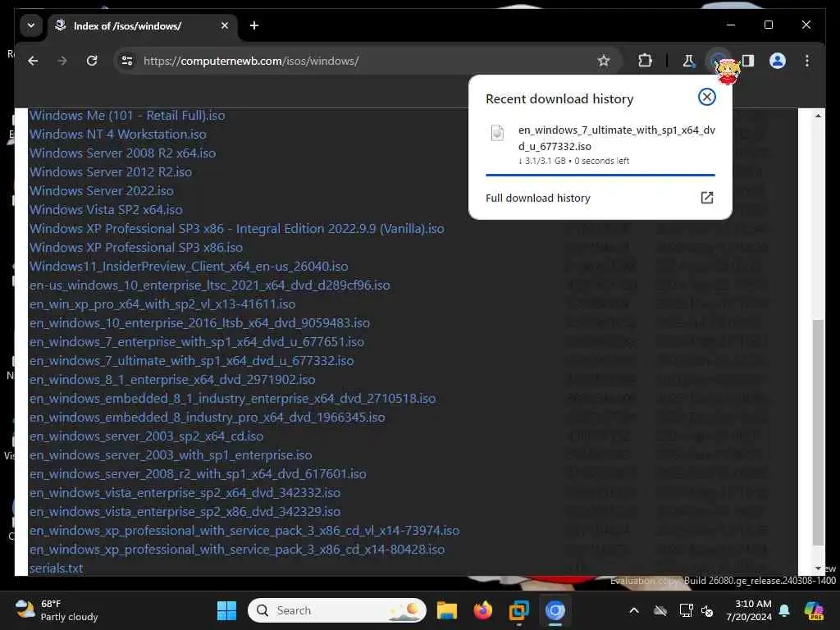Open Windows11_InsiderPreview_Client_x64_en-us_26040.iso
This screenshot has height=630, width=840.
pyautogui.click(x=189, y=267)
